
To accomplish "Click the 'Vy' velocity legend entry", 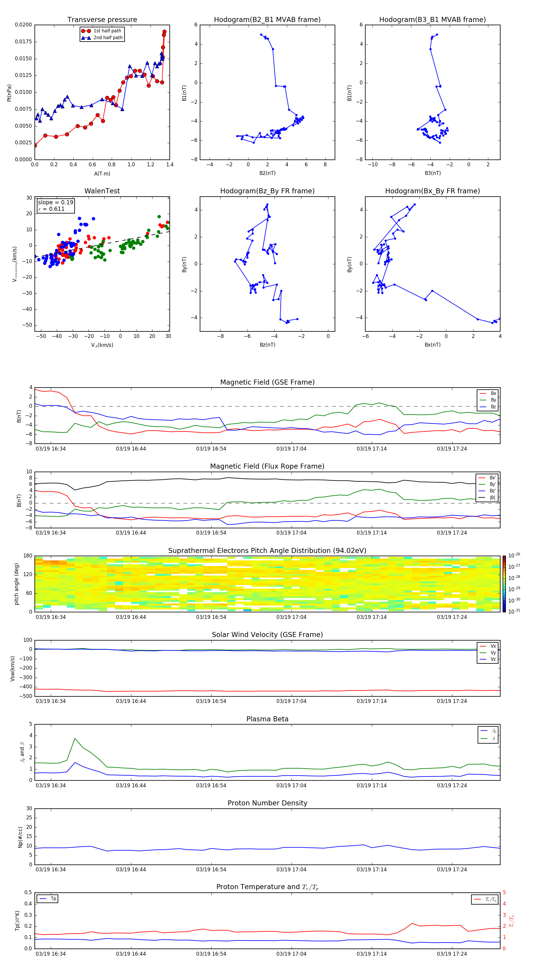I will (x=488, y=653).
